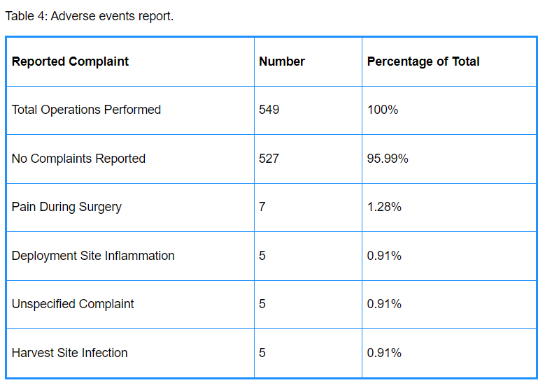Click the 1.28% percentage cell

click(384, 207)
